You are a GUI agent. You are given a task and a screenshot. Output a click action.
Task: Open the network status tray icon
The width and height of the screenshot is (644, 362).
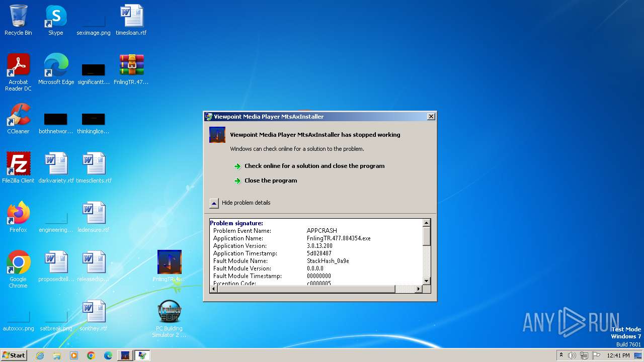584,355
